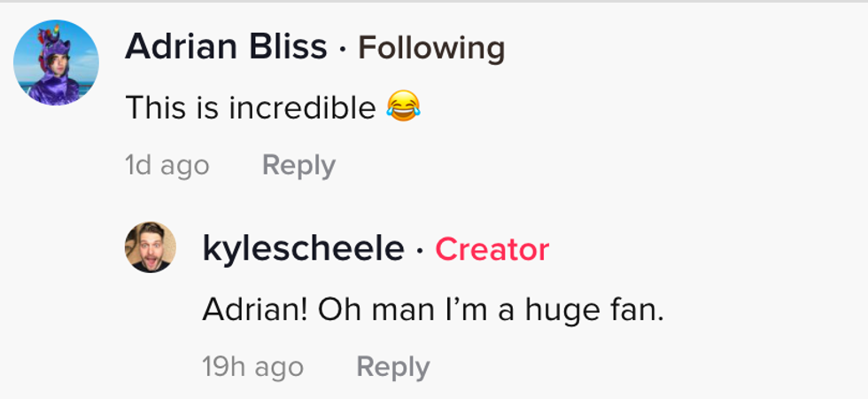Click the Following status label
Screen dimensions: 868x399
point(430,48)
